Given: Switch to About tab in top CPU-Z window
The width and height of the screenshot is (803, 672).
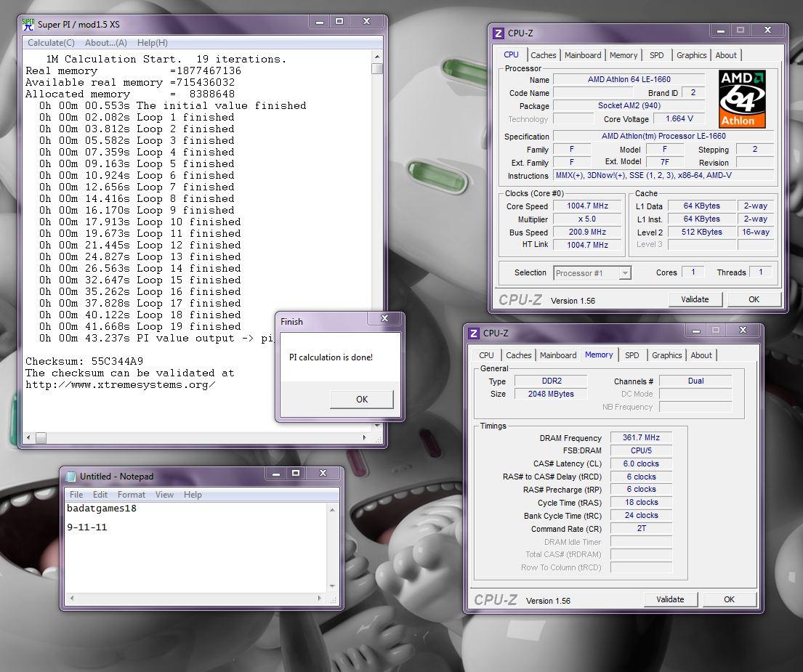Looking at the screenshot, I should coord(726,55).
